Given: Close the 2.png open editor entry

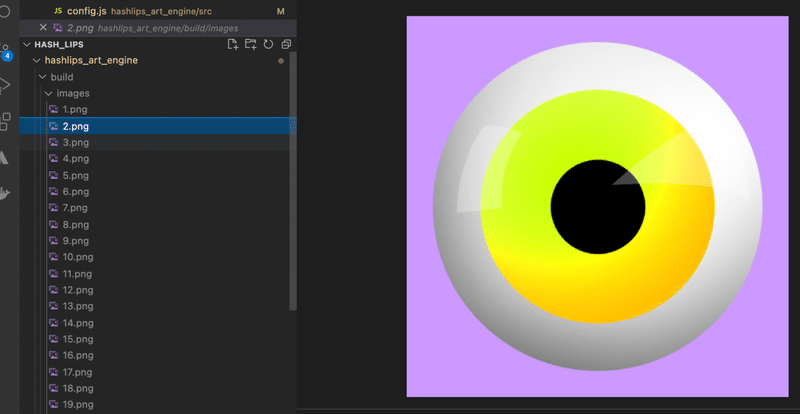Looking at the screenshot, I should (x=43, y=28).
